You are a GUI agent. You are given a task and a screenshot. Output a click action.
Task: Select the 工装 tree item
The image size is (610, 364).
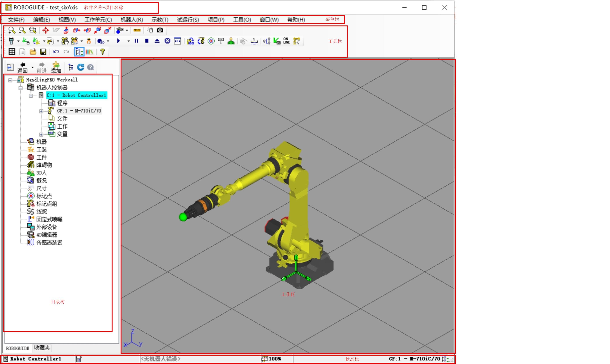pyautogui.click(x=42, y=150)
